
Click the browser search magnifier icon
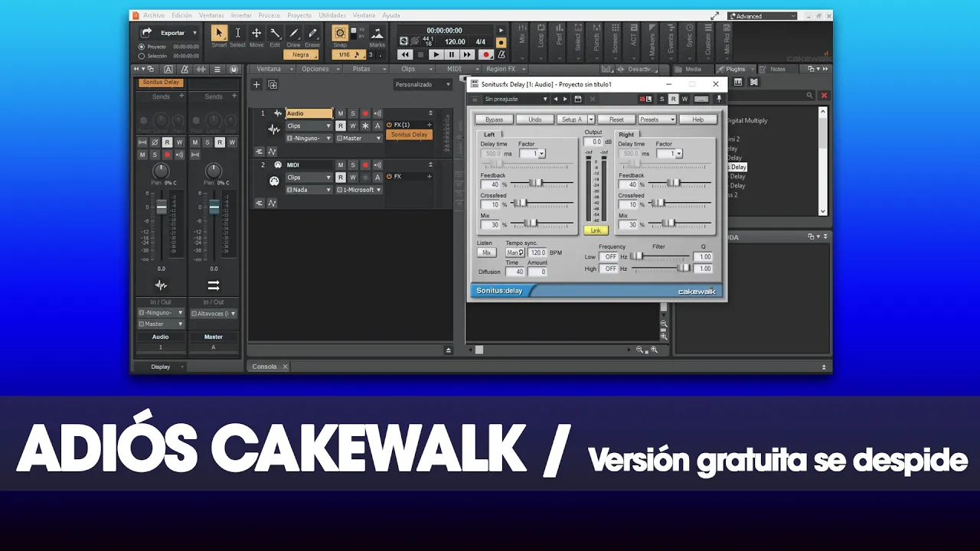pos(809,96)
